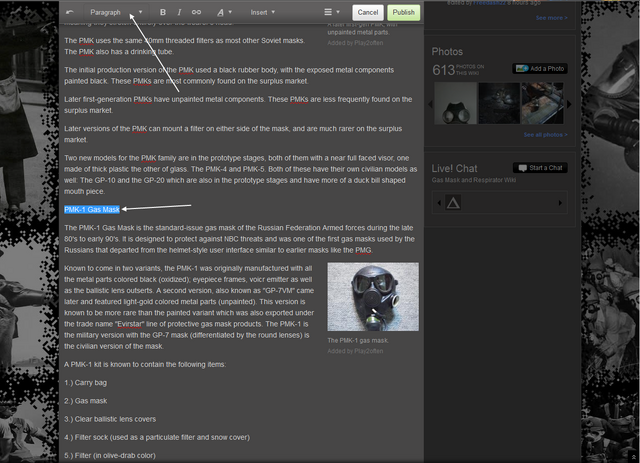This screenshot has height=463, width=640.
Task: Click 'A PMK-1 kit is known to contain' line
Action: tap(145, 365)
